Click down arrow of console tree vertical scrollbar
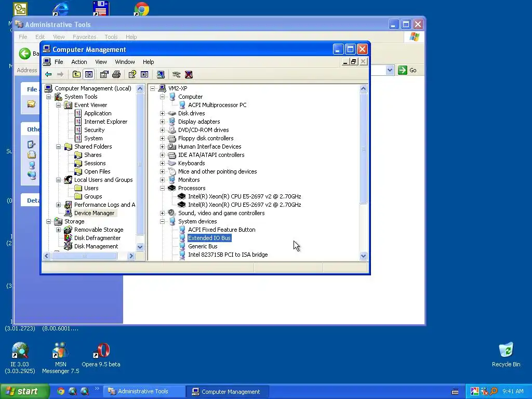This screenshot has height=399, width=532. tap(140, 247)
